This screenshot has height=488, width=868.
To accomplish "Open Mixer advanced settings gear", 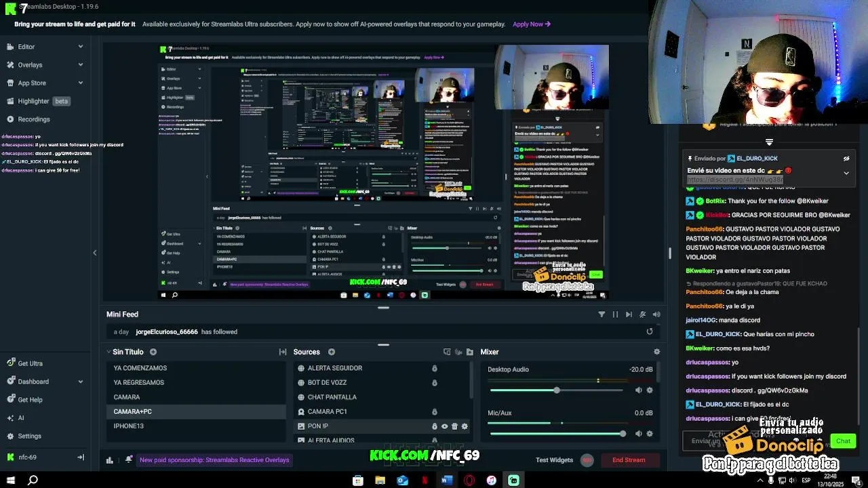I will (x=656, y=352).
